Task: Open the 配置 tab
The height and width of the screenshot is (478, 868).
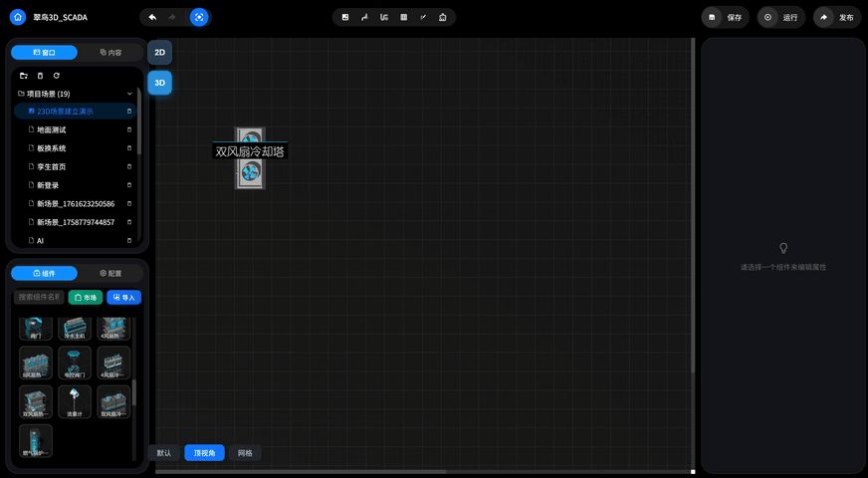Action: click(110, 273)
